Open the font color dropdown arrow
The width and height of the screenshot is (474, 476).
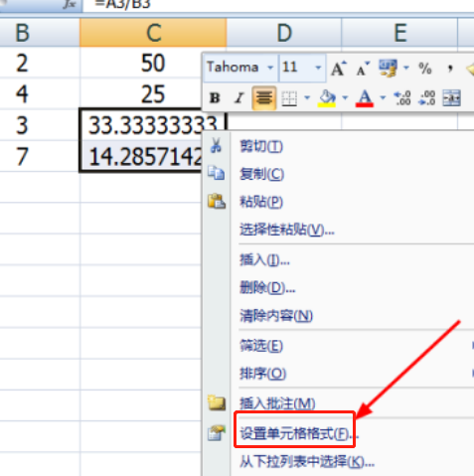pyautogui.click(x=383, y=97)
